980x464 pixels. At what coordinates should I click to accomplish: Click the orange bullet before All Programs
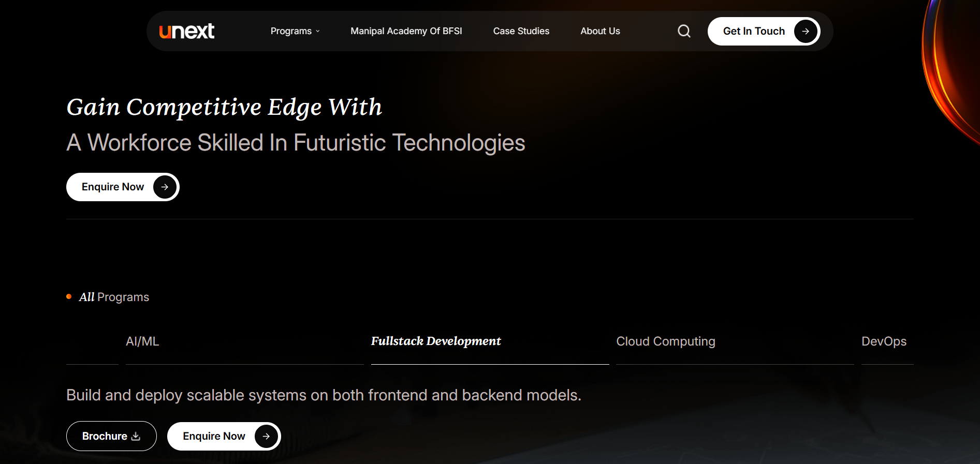[69, 296]
